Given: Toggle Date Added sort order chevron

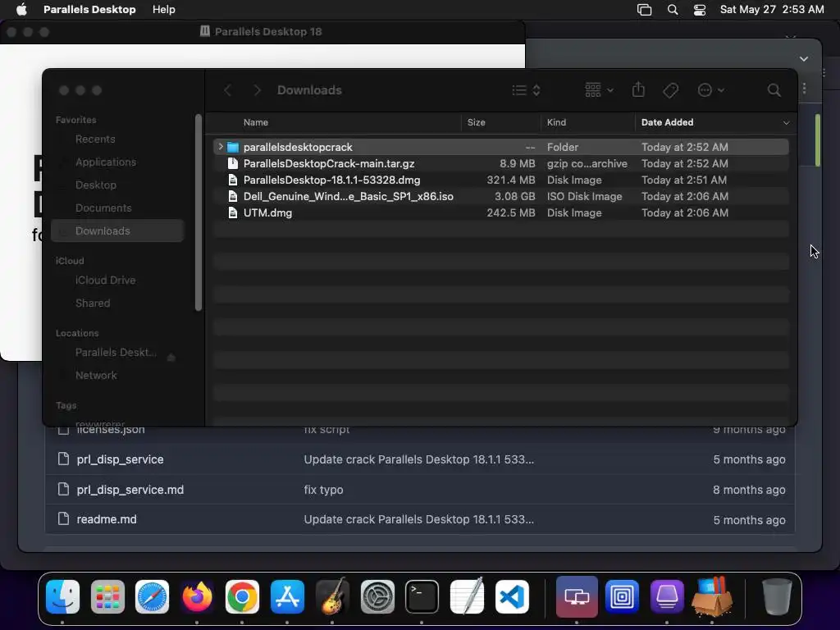Looking at the screenshot, I should tap(786, 123).
